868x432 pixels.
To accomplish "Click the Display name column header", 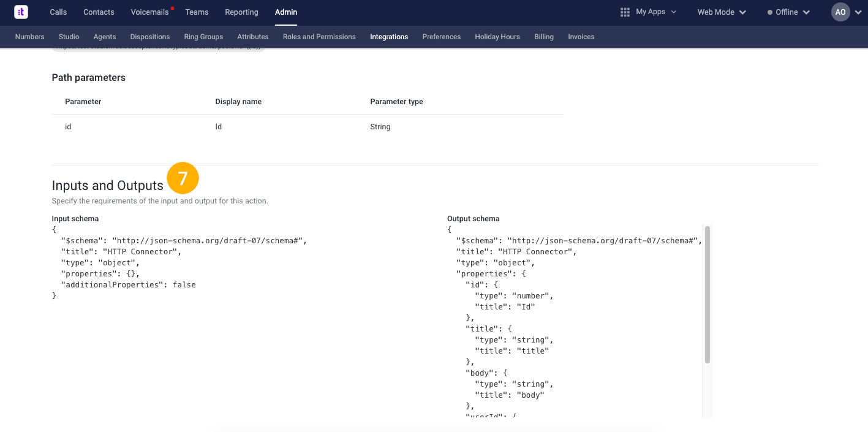I will click(238, 102).
